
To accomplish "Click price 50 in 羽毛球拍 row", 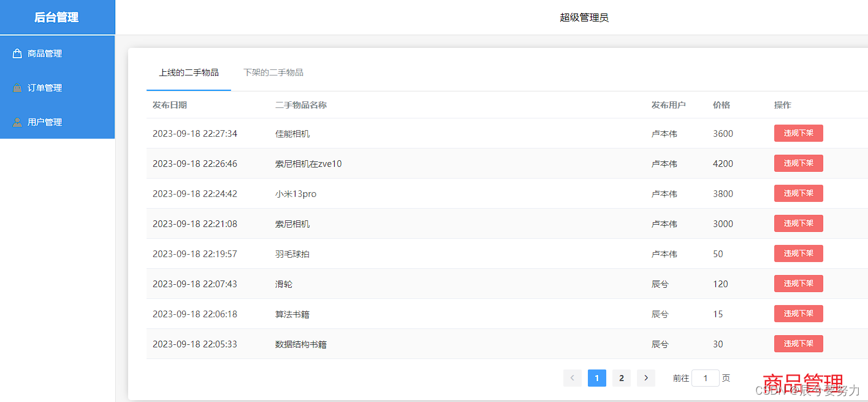I will 718,253.
